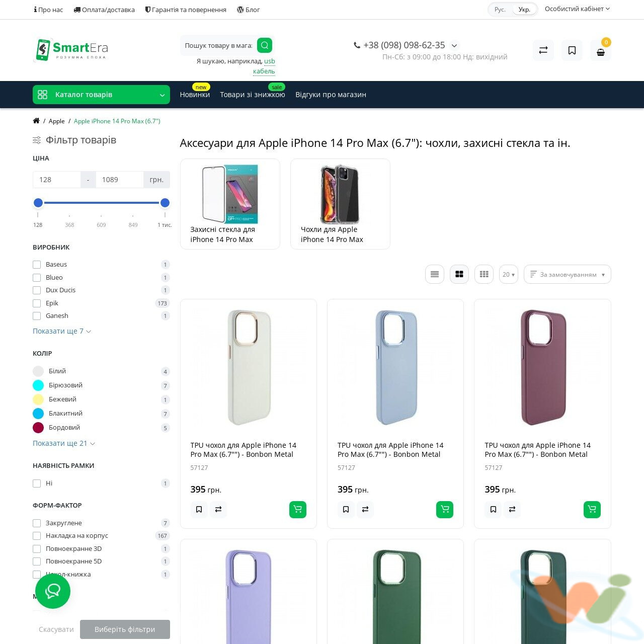Tick the Dux Ducis manufacturer checkbox
This screenshot has width=644, height=644.
coord(37,290)
